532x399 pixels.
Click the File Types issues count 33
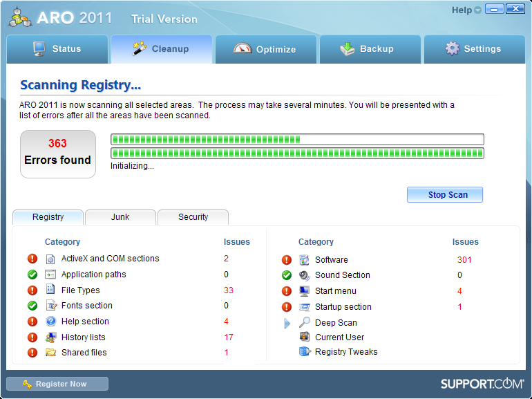click(228, 290)
